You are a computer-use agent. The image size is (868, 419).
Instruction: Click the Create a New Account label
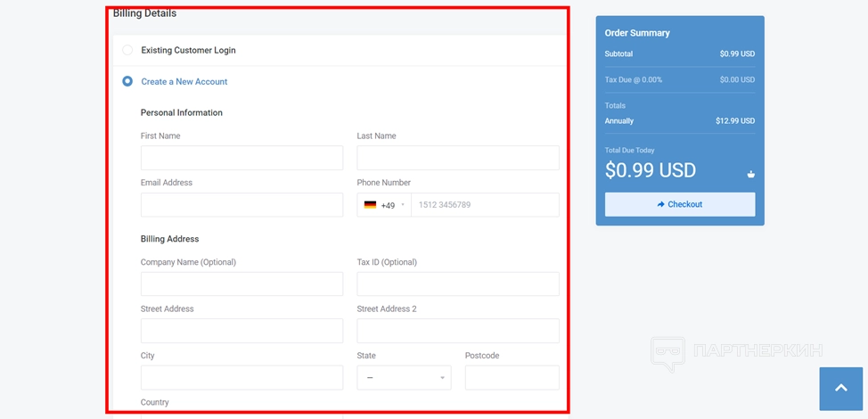(x=184, y=81)
